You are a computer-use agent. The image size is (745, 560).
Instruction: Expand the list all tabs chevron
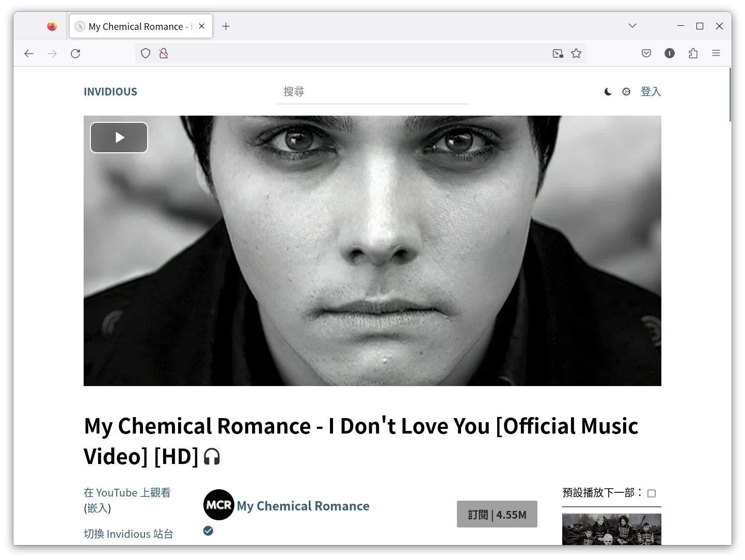632,26
